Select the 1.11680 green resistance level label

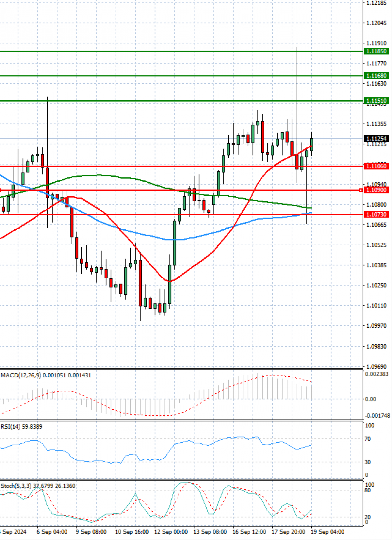coord(376,76)
